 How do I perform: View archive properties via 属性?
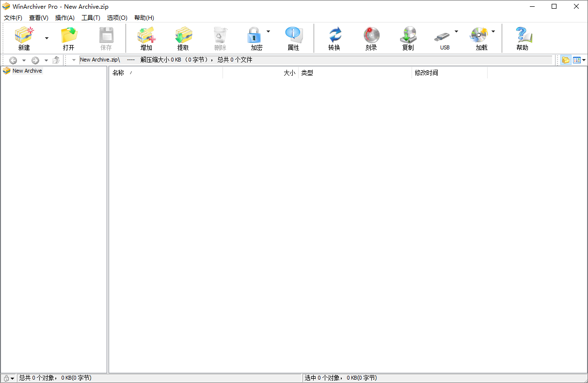[x=293, y=38]
